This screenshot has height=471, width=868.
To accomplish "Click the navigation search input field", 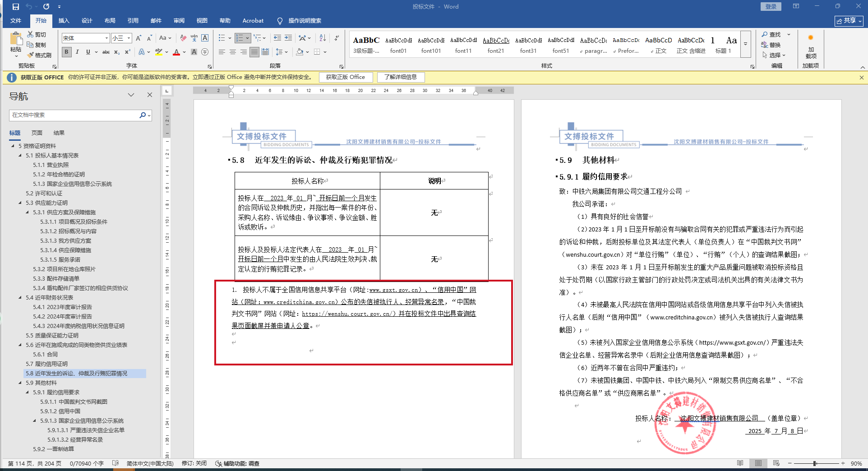I will 74,115.
